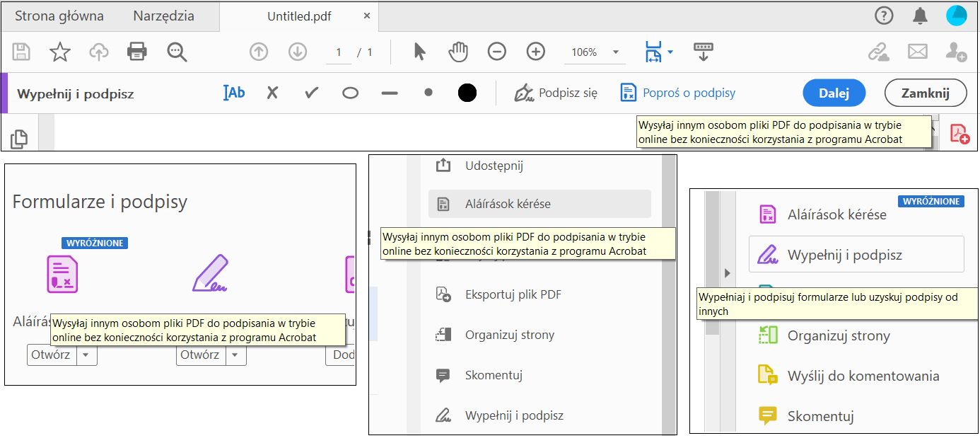Switch to the Strona główna tab

59,15
